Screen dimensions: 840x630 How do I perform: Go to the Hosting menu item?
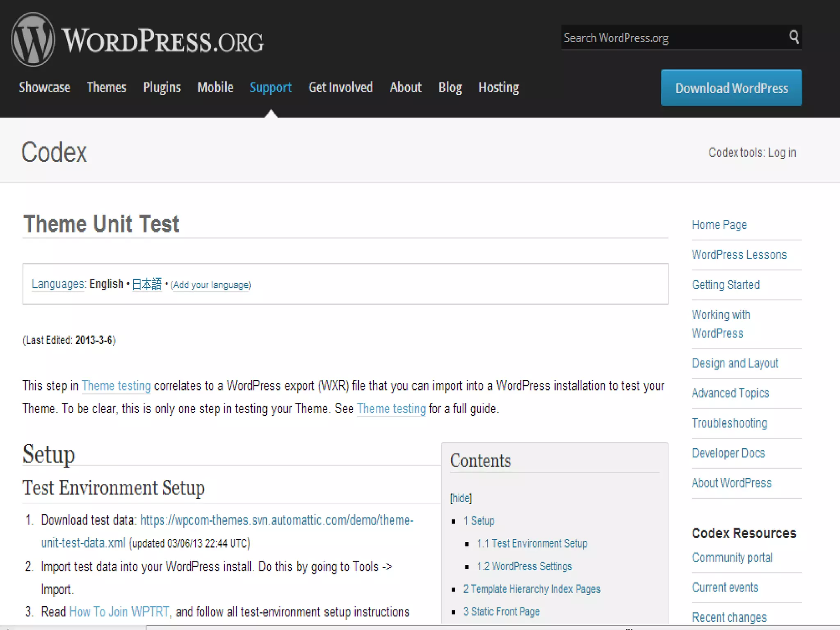click(x=498, y=87)
